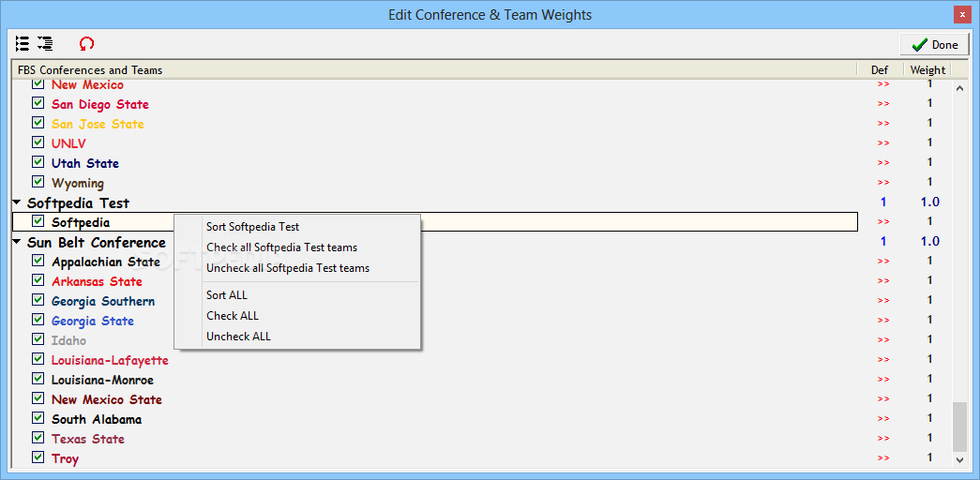
Task: Toggle the Appalachian State checkbox
Action: 38,261
